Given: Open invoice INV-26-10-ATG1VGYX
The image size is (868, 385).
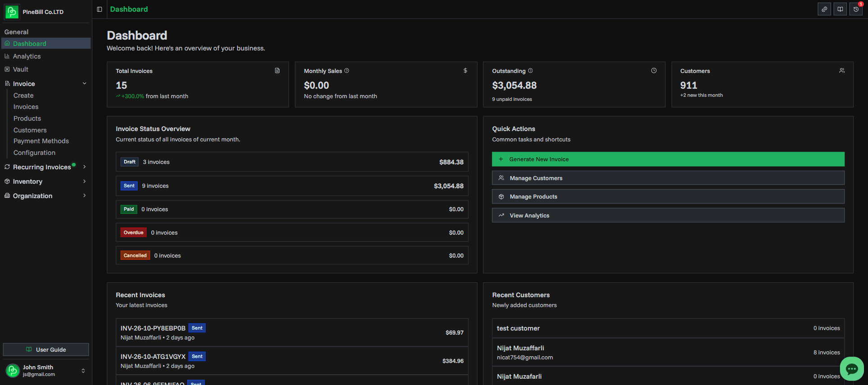Looking at the screenshot, I should [x=292, y=361].
